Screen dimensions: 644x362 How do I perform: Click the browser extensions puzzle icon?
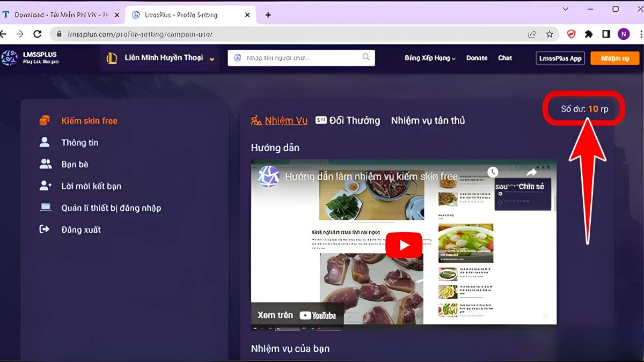tap(588, 33)
